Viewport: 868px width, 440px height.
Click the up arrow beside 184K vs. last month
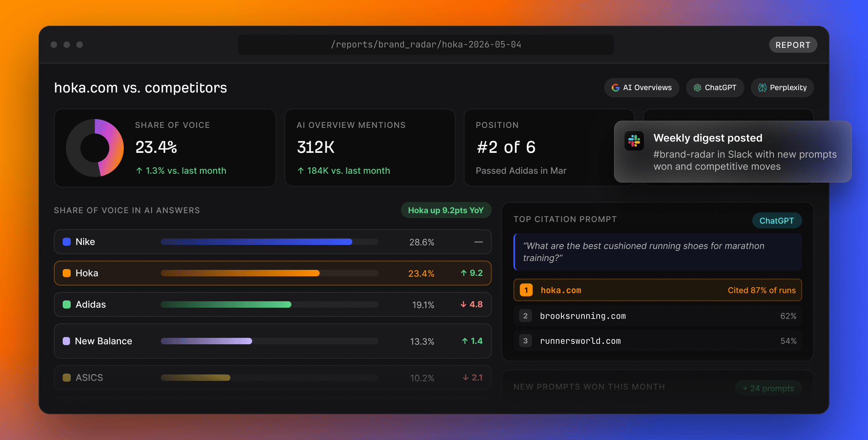click(x=301, y=171)
